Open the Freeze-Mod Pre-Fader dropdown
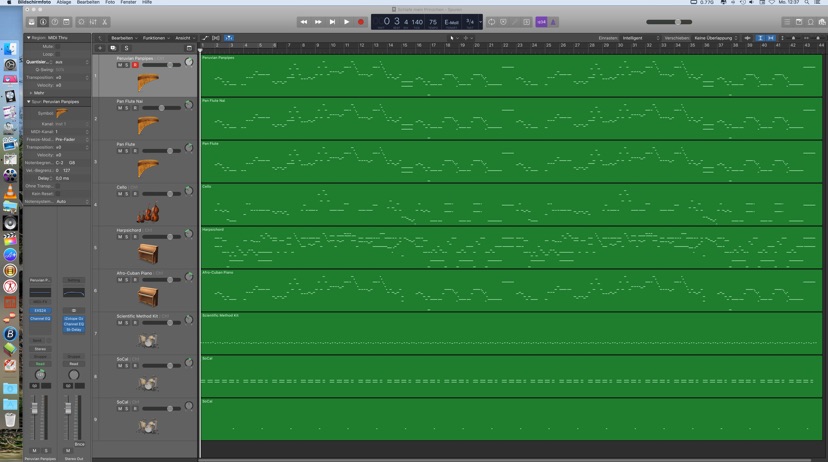The height and width of the screenshot is (462, 828). click(72, 139)
